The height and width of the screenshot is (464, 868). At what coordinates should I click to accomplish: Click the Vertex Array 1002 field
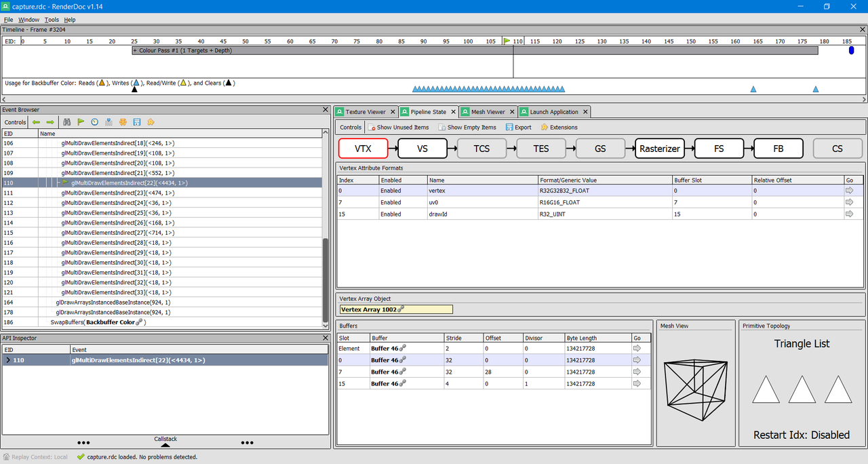pos(395,309)
